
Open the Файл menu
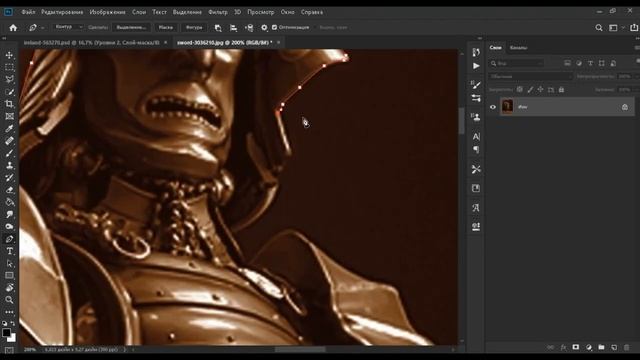coord(28,12)
